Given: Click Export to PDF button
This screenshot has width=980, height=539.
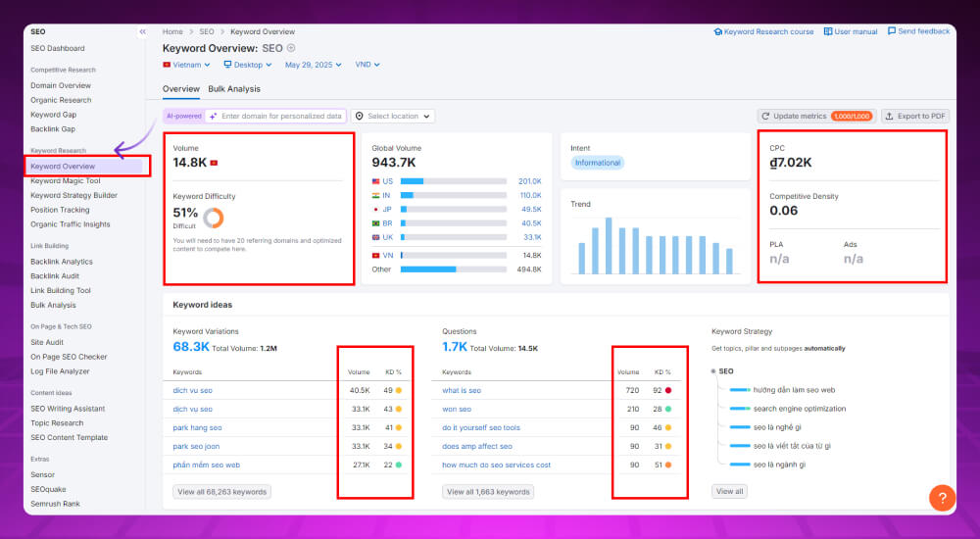Looking at the screenshot, I should point(915,116).
